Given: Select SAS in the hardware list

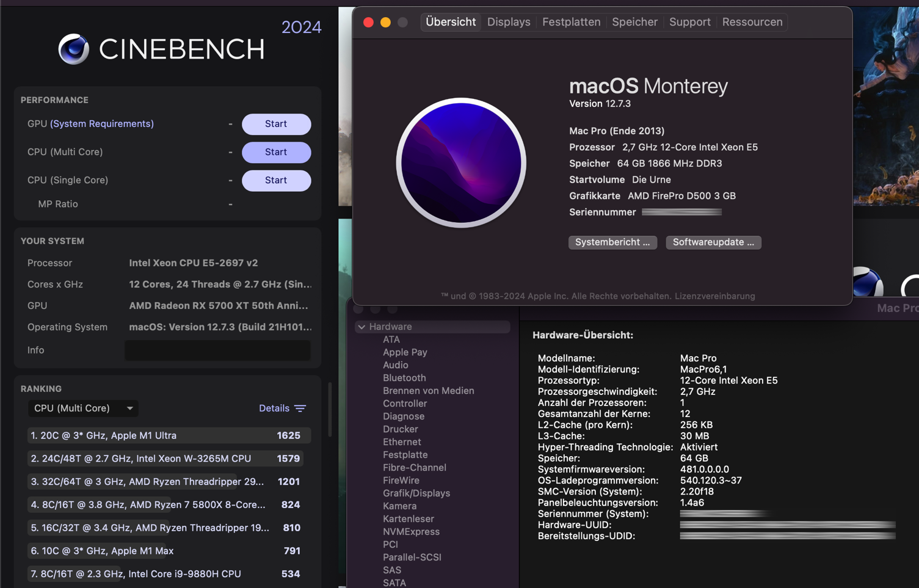Looking at the screenshot, I should 392,570.
